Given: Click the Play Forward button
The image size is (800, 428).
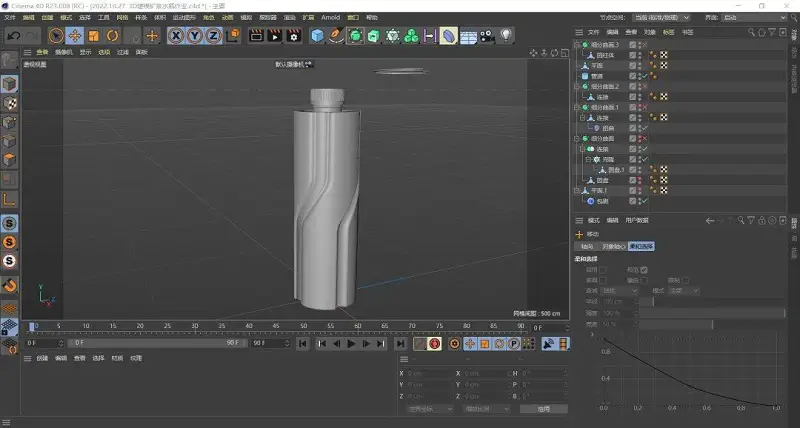Looking at the screenshot, I should pyautogui.click(x=351, y=344).
